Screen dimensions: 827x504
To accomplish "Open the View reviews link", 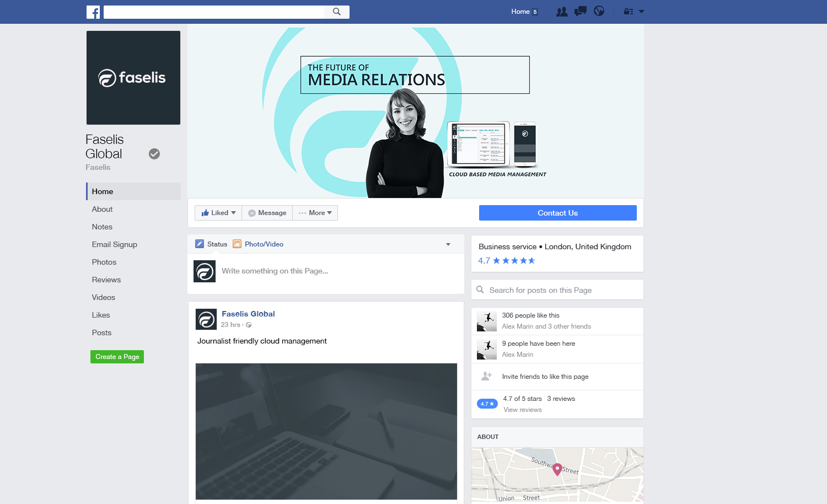I will [523, 410].
